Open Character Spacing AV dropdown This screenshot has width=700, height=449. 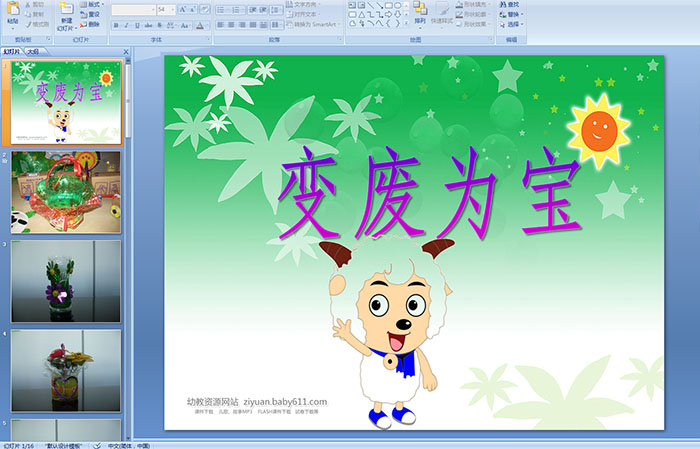tap(171, 25)
